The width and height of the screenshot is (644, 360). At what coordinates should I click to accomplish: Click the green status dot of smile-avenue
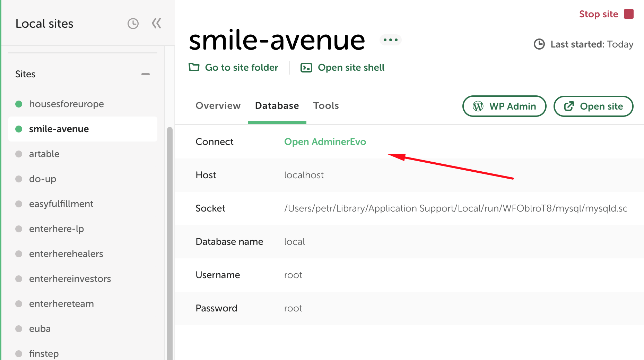(19, 129)
